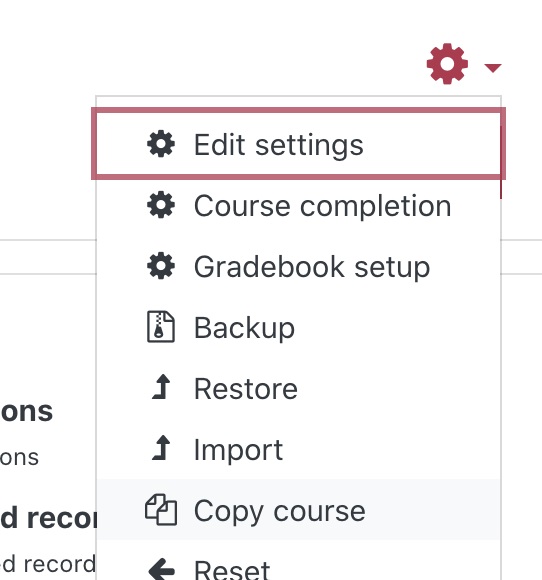Open Course completion settings
This screenshot has height=580, width=542.
(x=298, y=205)
